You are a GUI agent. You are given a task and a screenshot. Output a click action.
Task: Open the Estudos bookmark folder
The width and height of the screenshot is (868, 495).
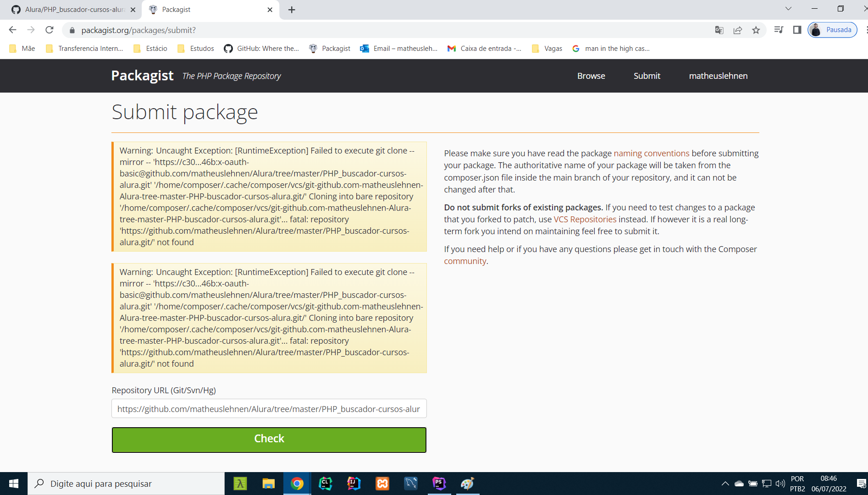pos(195,49)
